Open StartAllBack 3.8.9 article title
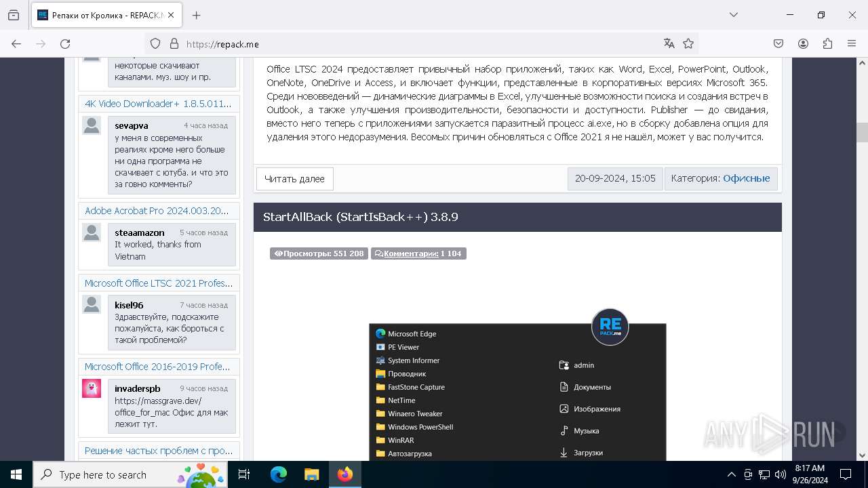The image size is (868, 488). (x=361, y=217)
